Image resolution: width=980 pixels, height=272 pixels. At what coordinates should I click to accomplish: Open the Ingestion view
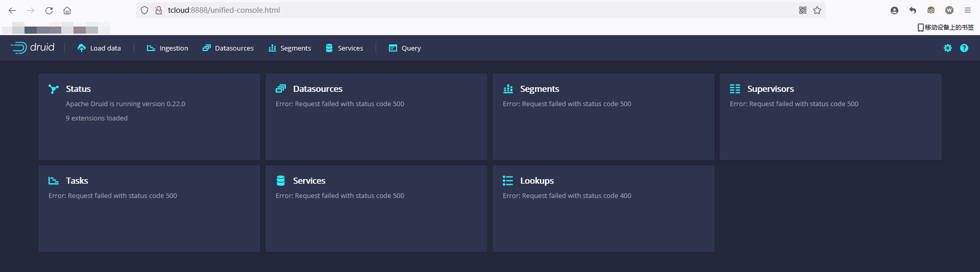pos(167,48)
